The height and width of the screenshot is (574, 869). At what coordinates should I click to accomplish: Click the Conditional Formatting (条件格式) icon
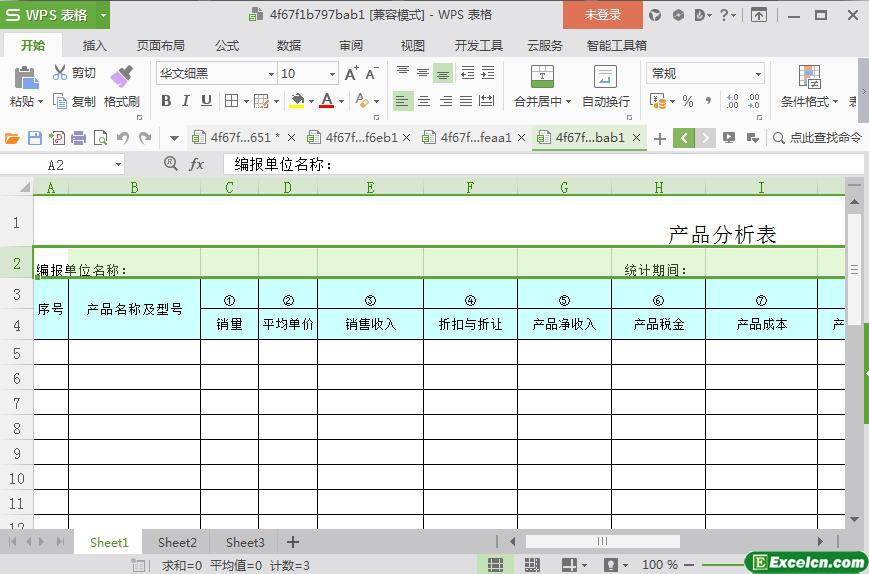pos(809,77)
